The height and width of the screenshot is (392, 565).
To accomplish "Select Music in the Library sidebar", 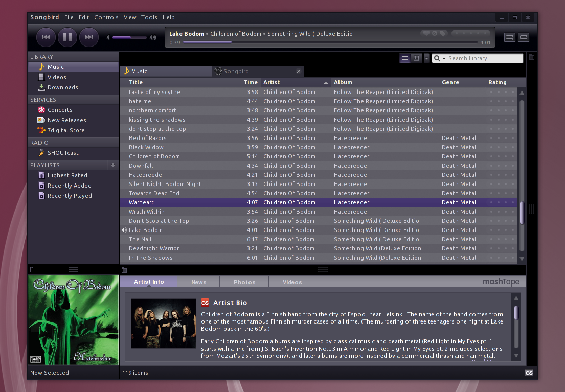I will pyautogui.click(x=74, y=67).
